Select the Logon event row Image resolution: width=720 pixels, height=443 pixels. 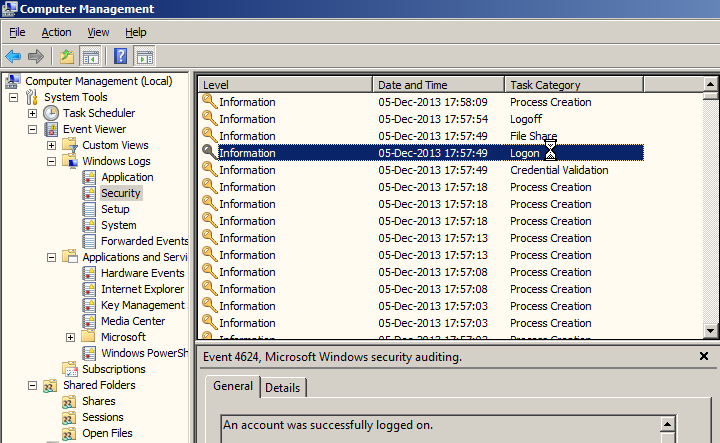tap(422, 153)
